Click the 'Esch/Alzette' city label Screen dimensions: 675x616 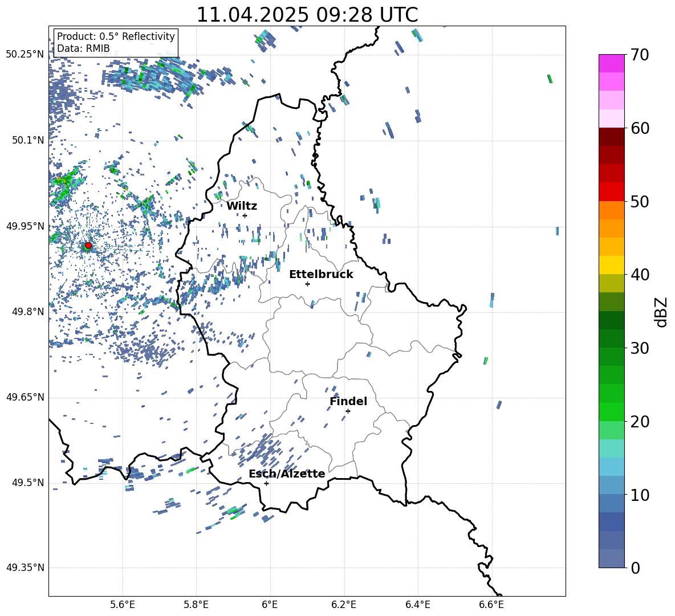click(x=287, y=474)
